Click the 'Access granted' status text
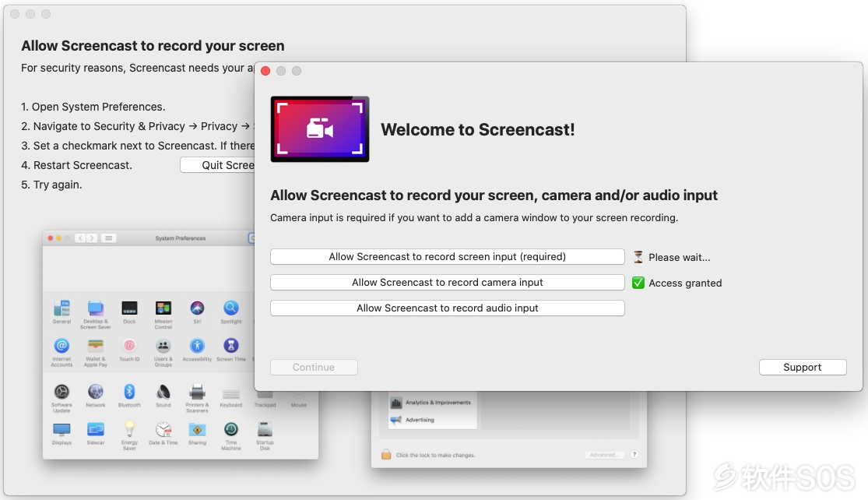The width and height of the screenshot is (868, 500). click(x=685, y=283)
